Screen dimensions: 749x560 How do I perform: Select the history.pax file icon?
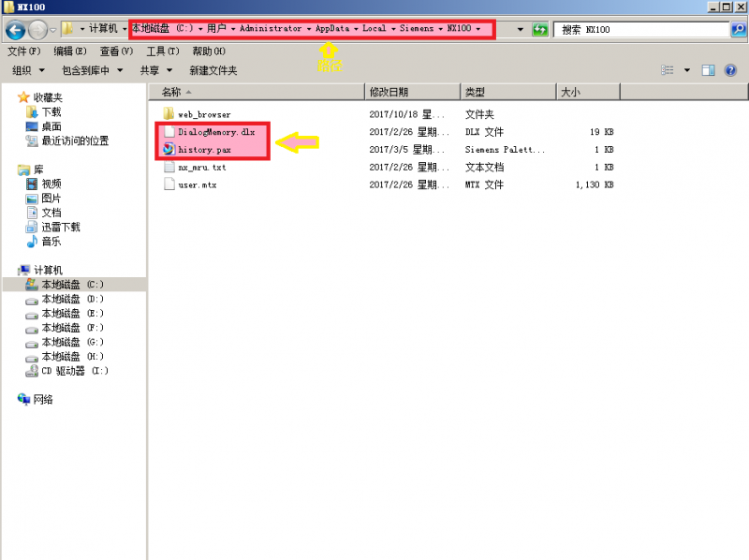[x=169, y=149]
